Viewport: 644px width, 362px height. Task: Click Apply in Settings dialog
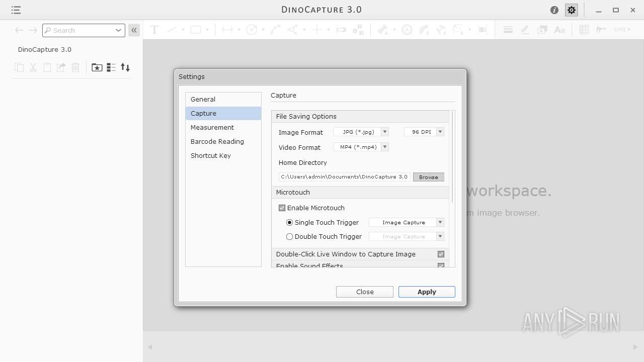click(427, 292)
